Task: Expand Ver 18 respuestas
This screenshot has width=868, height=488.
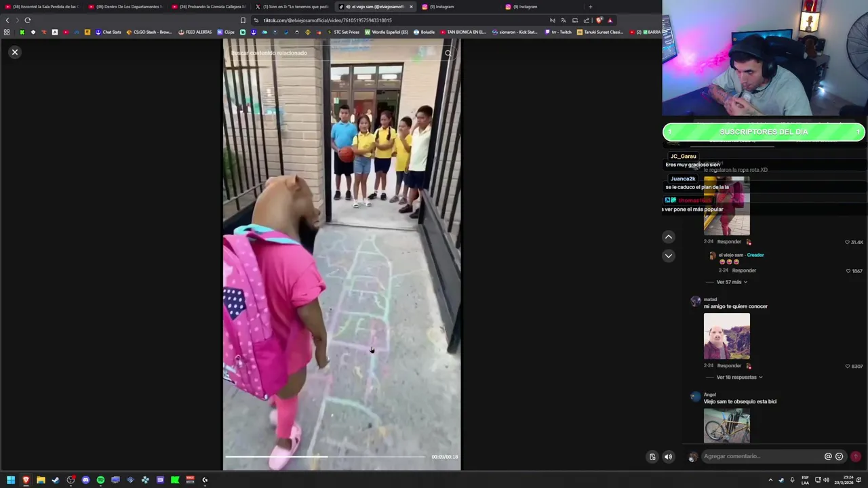Action: (x=739, y=377)
